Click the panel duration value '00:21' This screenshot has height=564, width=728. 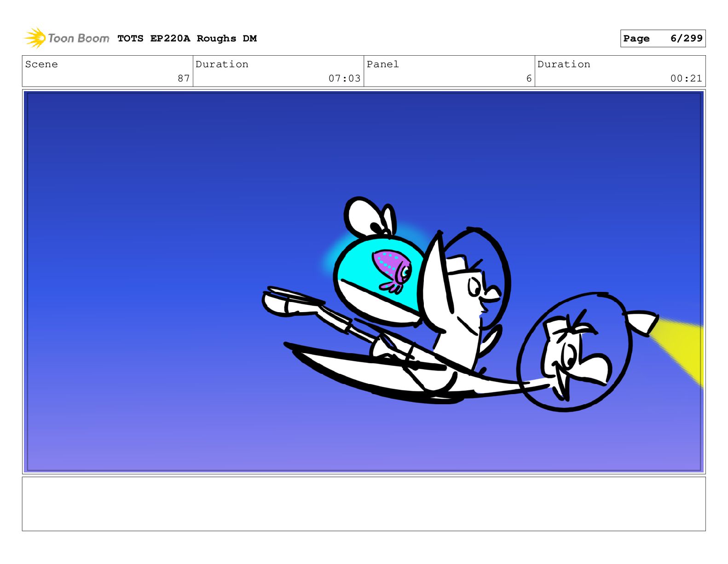click(x=686, y=79)
